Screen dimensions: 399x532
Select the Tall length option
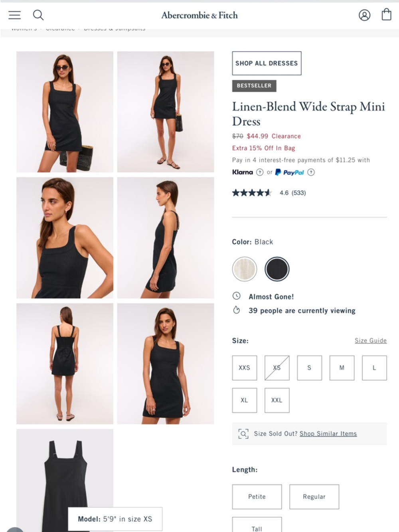tap(257, 528)
